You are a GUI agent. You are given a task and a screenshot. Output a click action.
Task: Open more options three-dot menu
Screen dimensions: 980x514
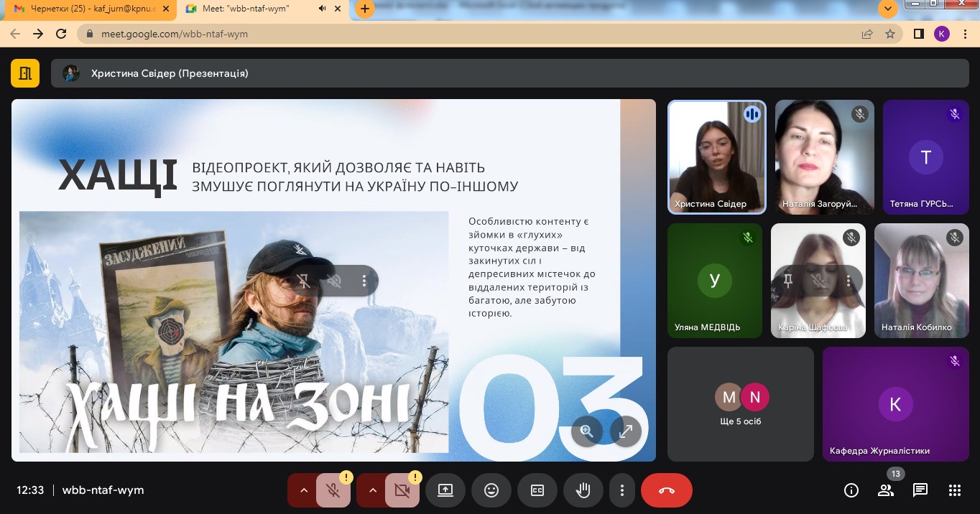point(622,490)
